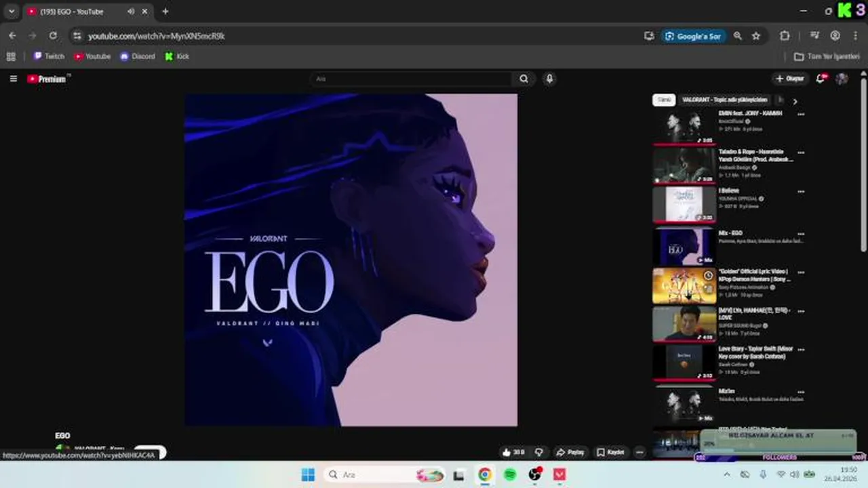868x488 pixels.
Task: Reload the YouTube page
Action: (x=53, y=36)
